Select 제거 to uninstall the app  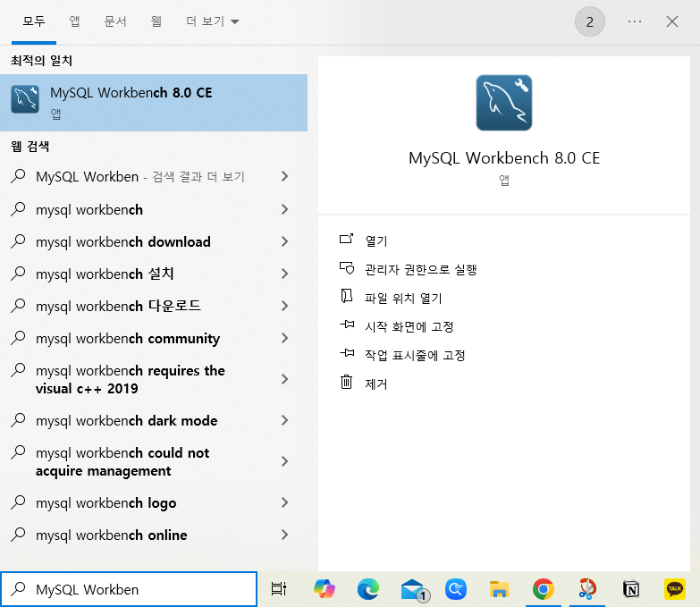click(x=376, y=384)
